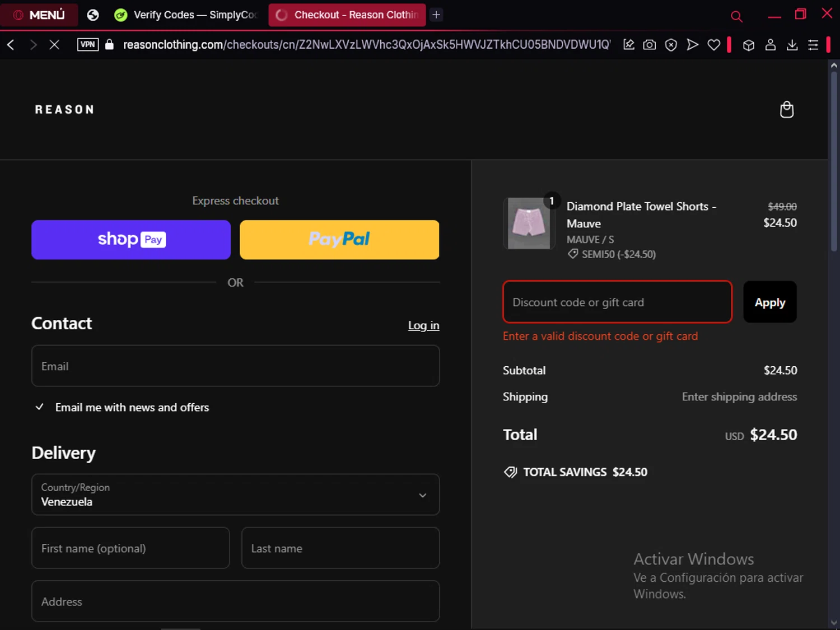The height and width of the screenshot is (630, 840).
Task: Toggle Email me with news and offers
Action: click(x=40, y=407)
